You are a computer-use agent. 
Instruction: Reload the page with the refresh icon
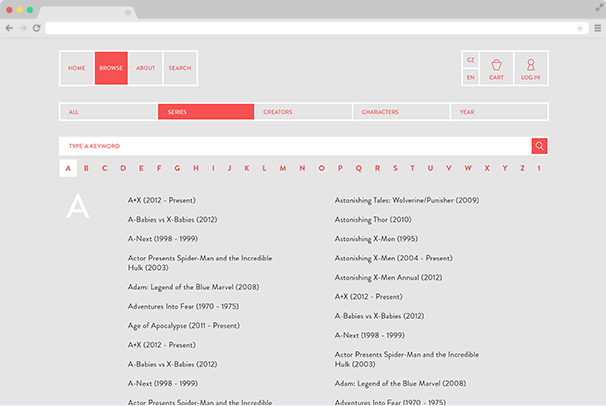click(36, 28)
